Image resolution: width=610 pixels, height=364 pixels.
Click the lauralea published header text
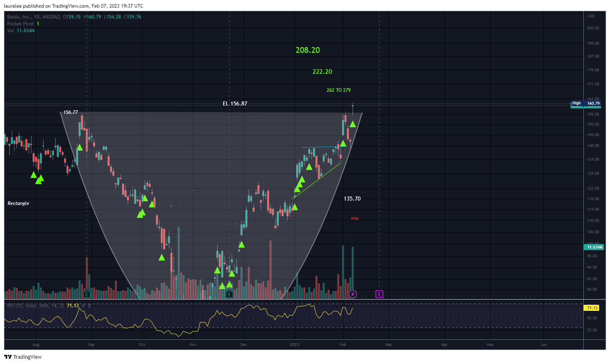coord(74,6)
